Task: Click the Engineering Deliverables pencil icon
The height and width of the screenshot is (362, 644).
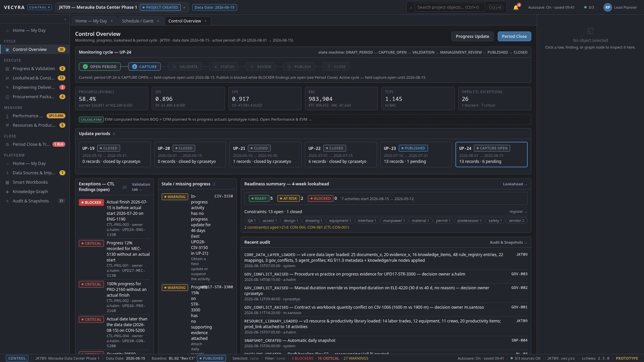Action: pos(7,87)
